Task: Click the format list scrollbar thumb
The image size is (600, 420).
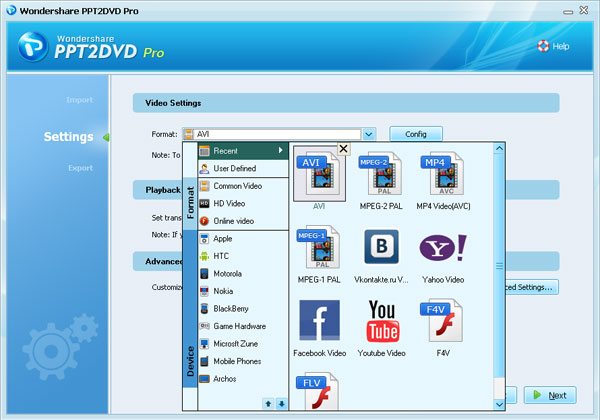Action: coord(499,266)
